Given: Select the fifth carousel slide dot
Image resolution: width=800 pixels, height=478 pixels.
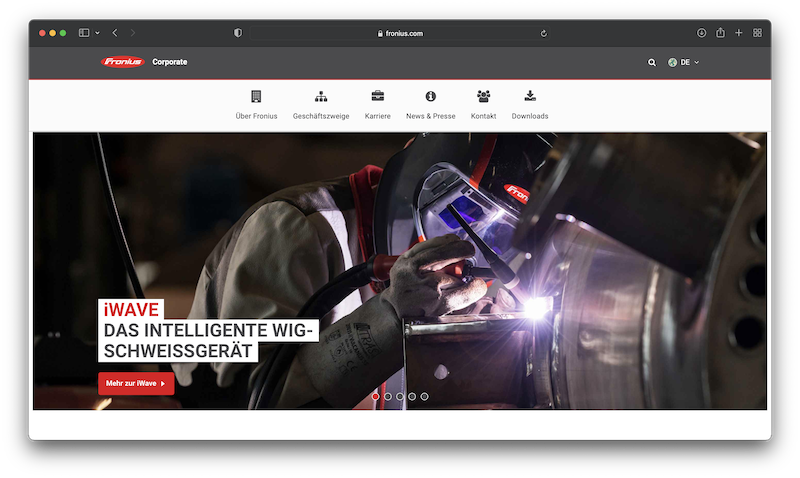Looking at the screenshot, I should click(424, 396).
